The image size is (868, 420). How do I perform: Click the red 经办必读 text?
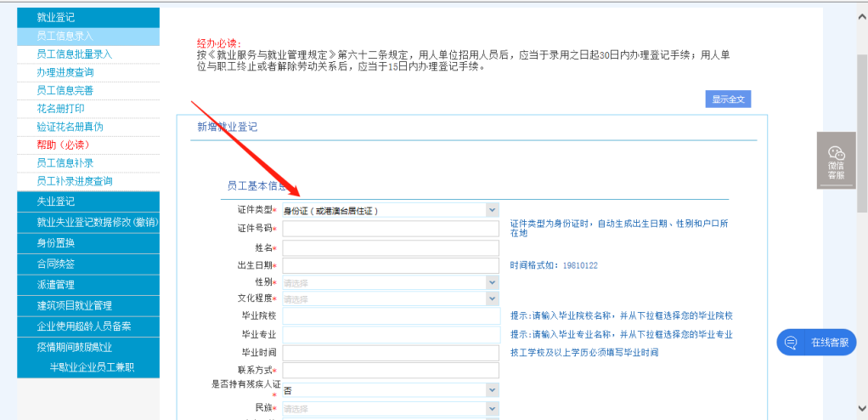click(x=218, y=43)
